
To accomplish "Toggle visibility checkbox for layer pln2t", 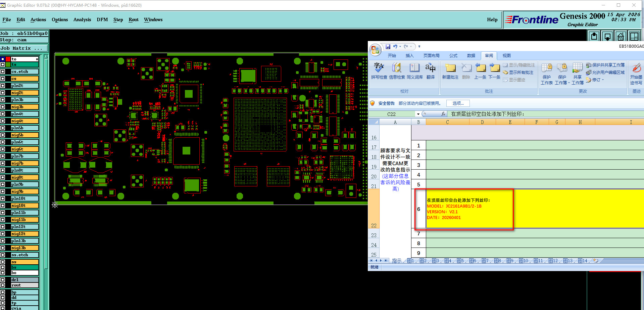I will tap(3, 86).
